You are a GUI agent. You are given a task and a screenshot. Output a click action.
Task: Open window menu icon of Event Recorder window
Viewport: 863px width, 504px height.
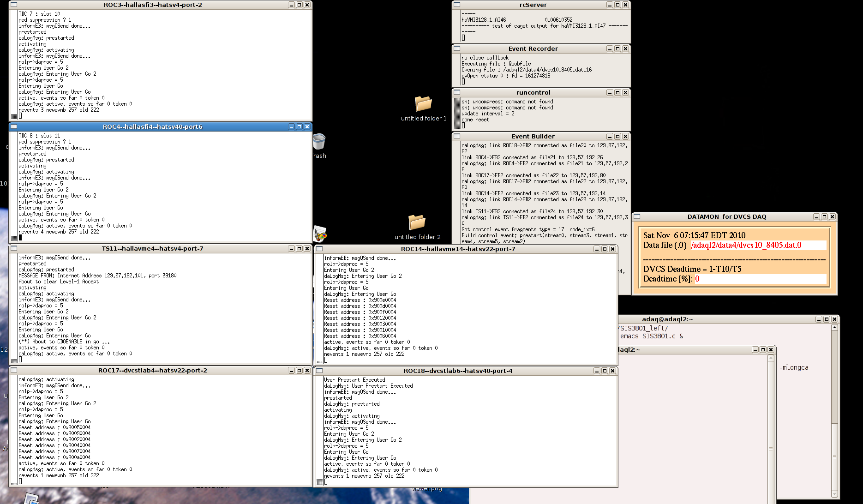coord(457,48)
